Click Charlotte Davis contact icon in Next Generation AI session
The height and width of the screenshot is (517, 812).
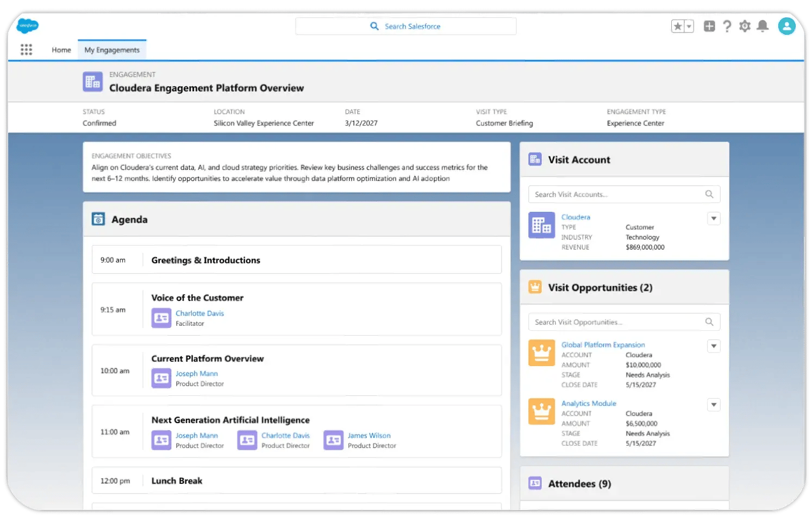click(247, 440)
